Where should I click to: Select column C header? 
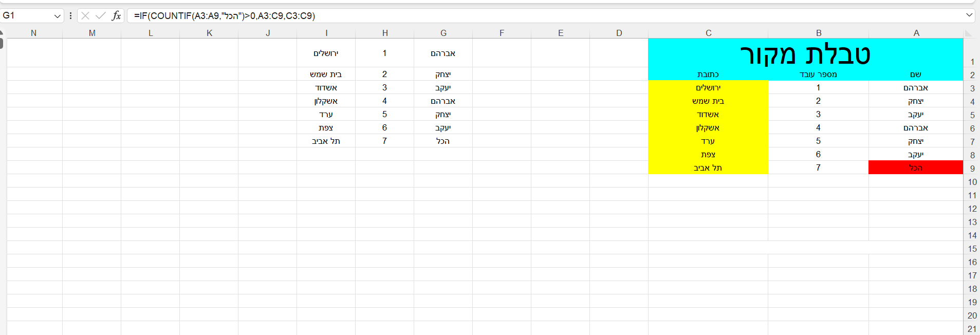point(708,33)
